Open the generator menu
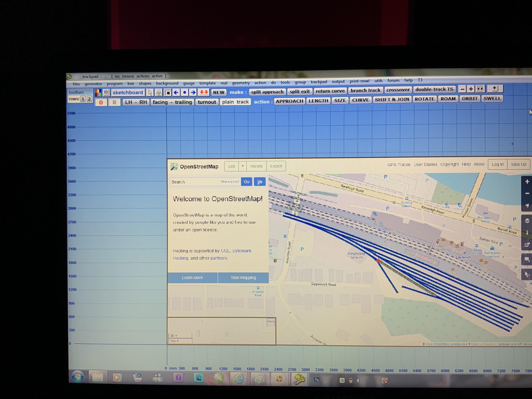 tap(93, 84)
